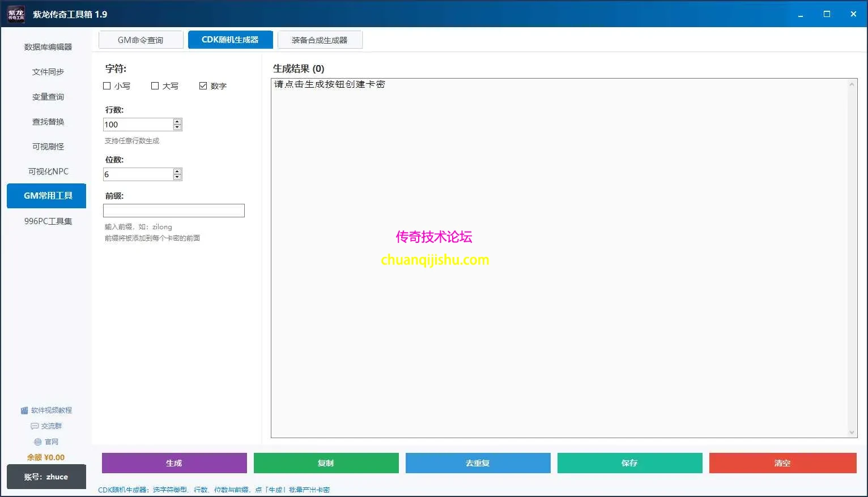The height and width of the screenshot is (497, 868).
Task: Enable the 小写 lowercase checkbox
Action: [x=107, y=86]
